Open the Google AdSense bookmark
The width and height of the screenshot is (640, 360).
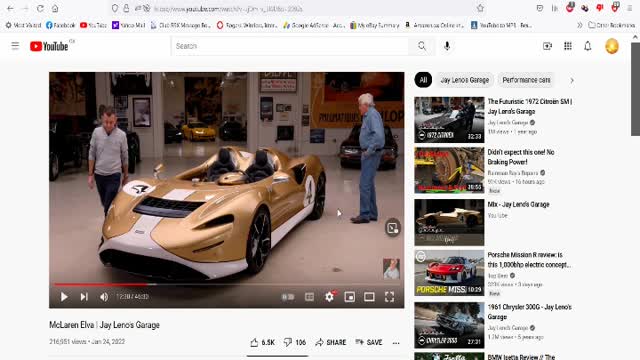[314, 25]
